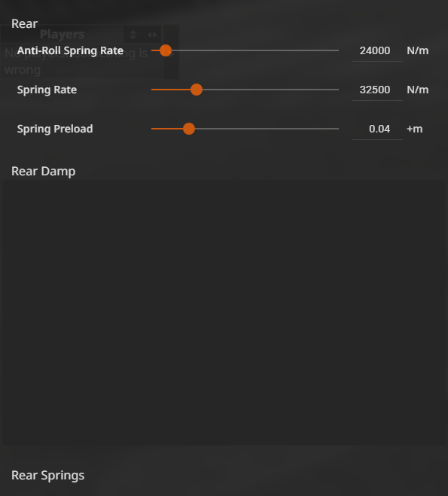Click the Spring Preload value field 0.04
The image size is (448, 496).
click(377, 129)
